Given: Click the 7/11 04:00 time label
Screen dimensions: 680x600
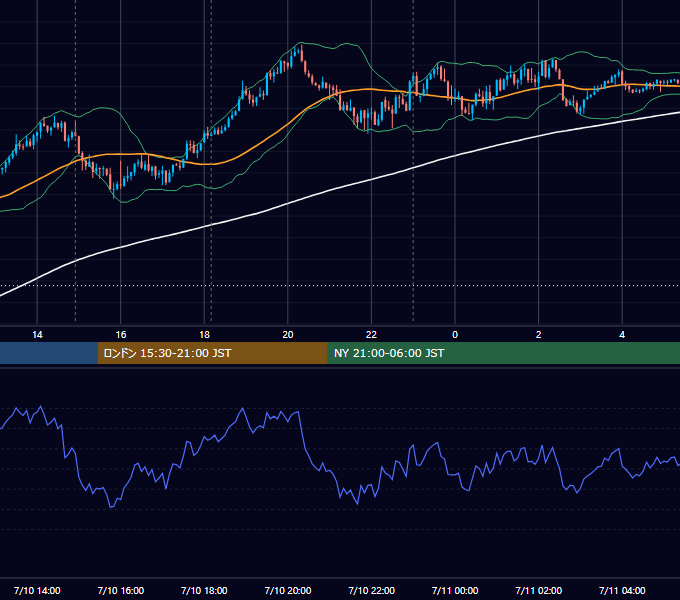Looking at the screenshot, I should 622,590.
